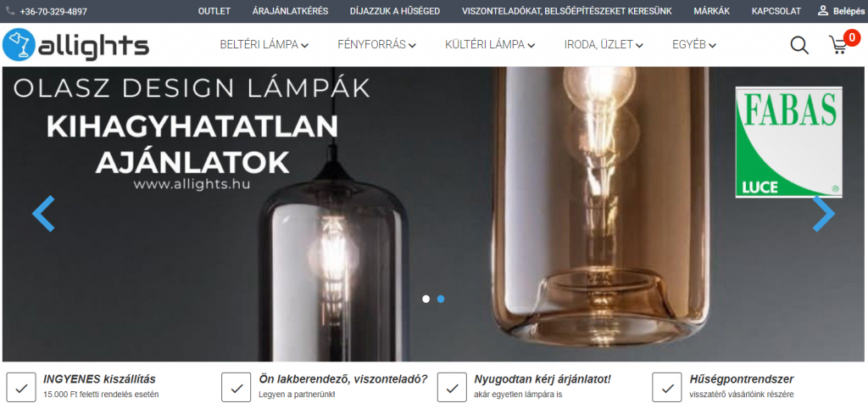Click the Nyugodtan kérj árjánlatot text
The width and height of the screenshot is (868, 409).
pyautogui.click(x=542, y=379)
